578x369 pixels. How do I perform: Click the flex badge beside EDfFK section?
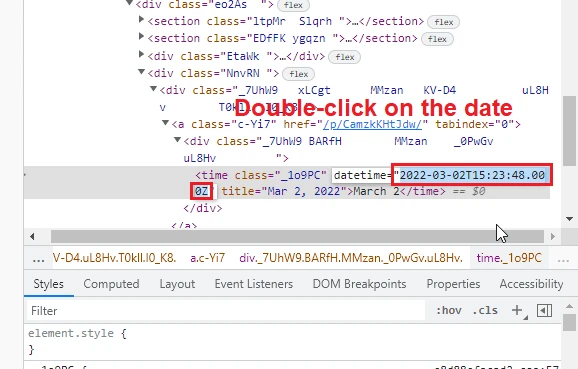(437, 39)
